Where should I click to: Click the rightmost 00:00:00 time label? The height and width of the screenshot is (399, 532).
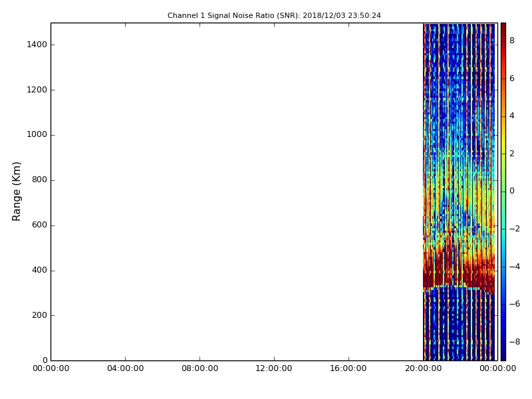pyautogui.click(x=497, y=368)
